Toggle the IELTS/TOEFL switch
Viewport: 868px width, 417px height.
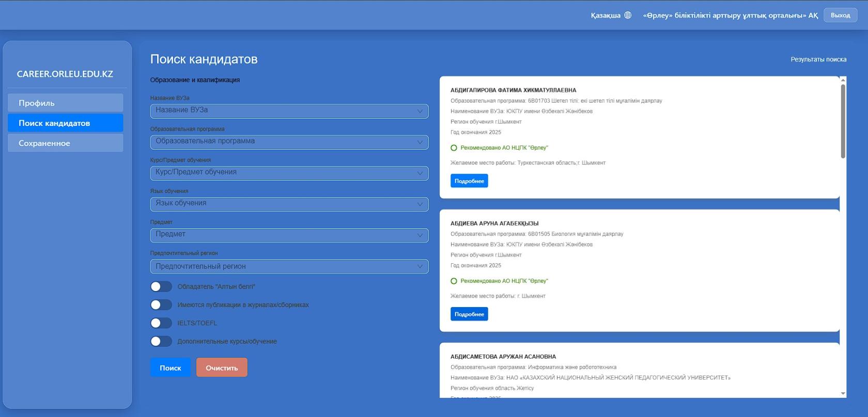161,323
